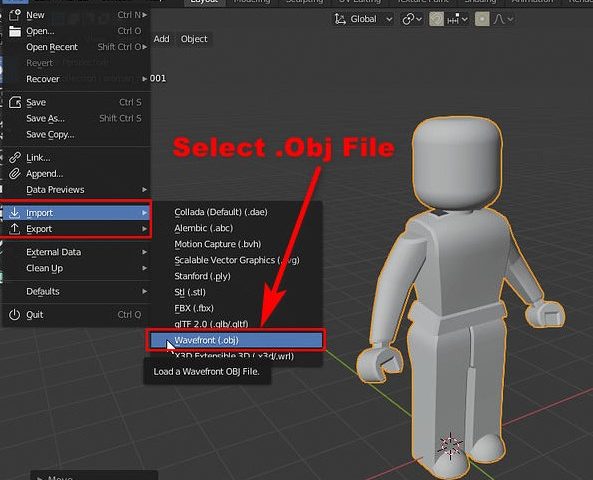The image size is (593, 480).
Task: Open the Import submenu
Action: [x=77, y=213]
